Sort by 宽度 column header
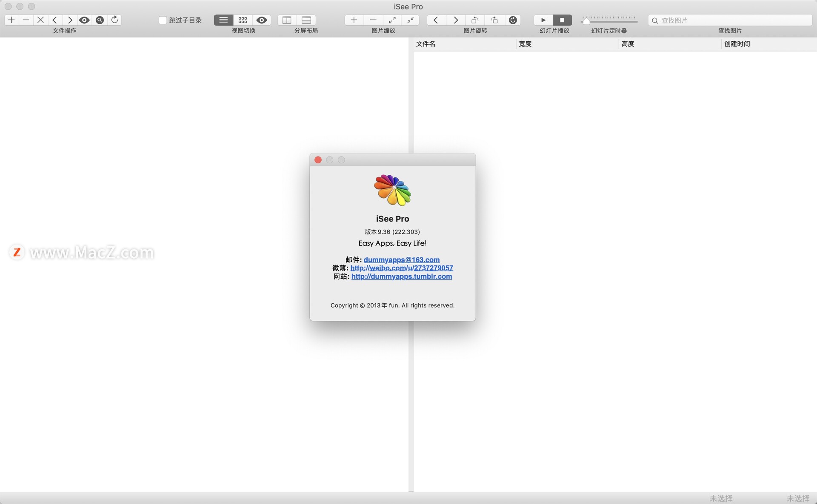 pyautogui.click(x=567, y=44)
